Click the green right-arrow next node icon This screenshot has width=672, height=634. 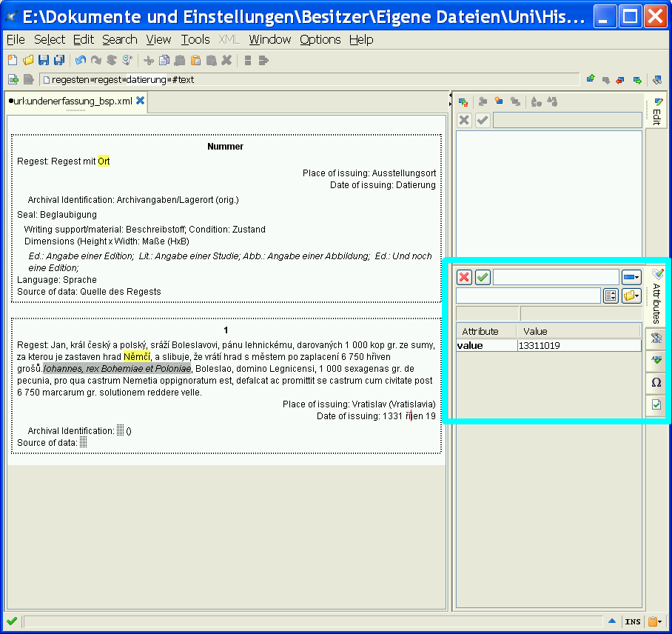coord(637,80)
